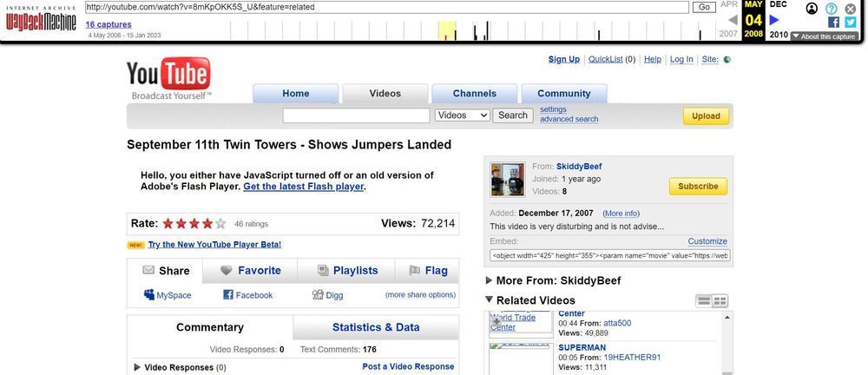The width and height of the screenshot is (868, 375).
Task: Open search settings link
Action: pos(553,109)
